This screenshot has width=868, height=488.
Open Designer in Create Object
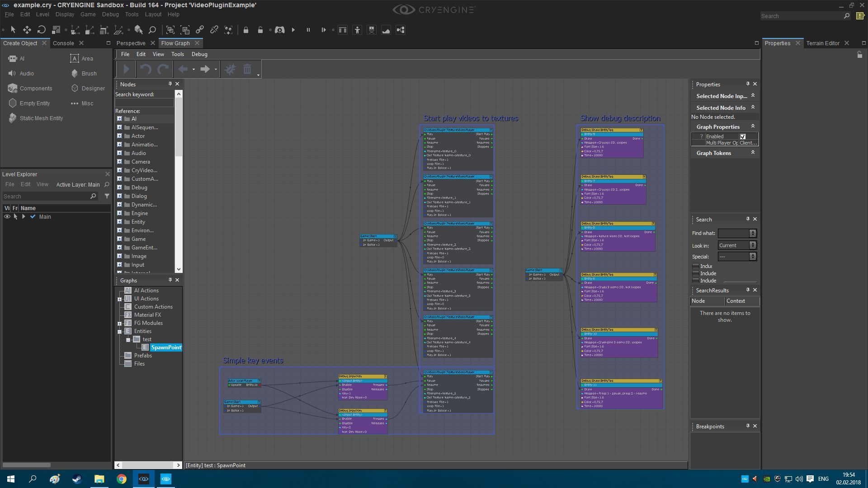pos(88,89)
